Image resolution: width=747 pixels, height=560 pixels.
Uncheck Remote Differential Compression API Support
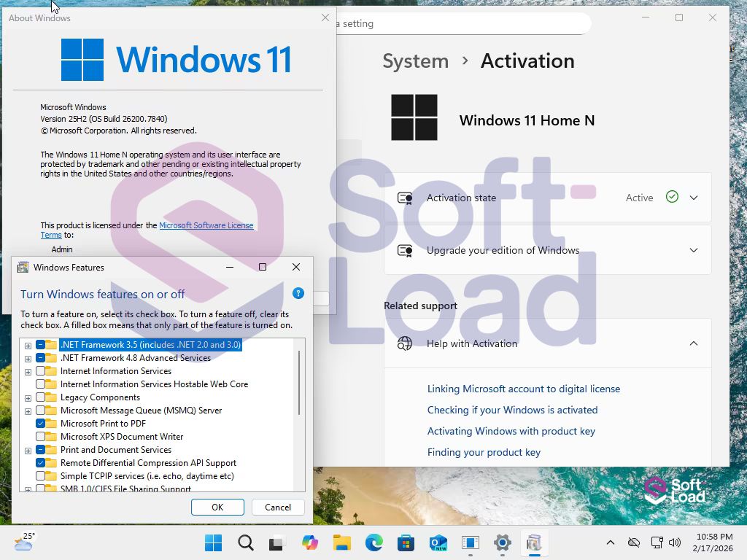[41, 462]
